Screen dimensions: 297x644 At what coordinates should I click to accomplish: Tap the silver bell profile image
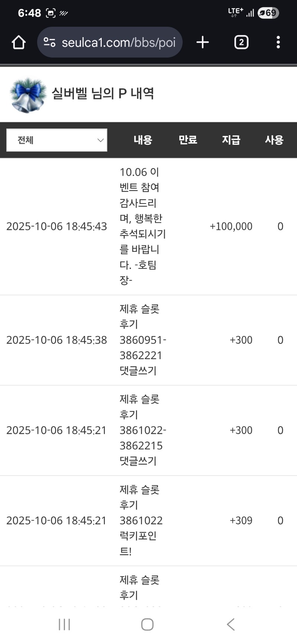point(27,95)
